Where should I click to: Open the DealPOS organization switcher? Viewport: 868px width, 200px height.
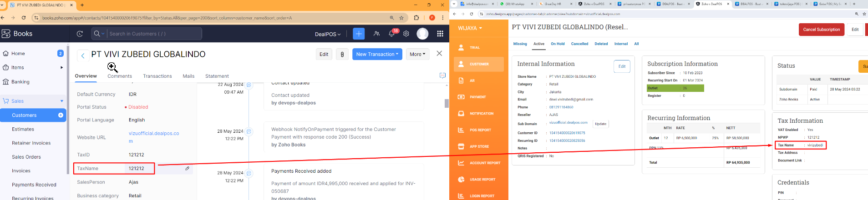(328, 34)
